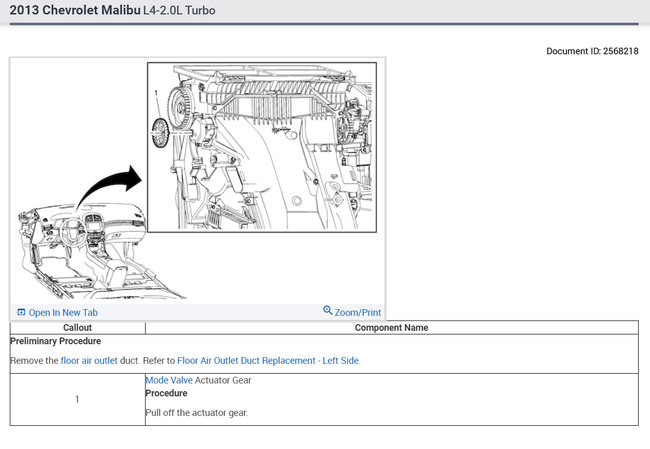Click the Open In New Tab icon
650x449 pixels.
pyautogui.click(x=21, y=312)
